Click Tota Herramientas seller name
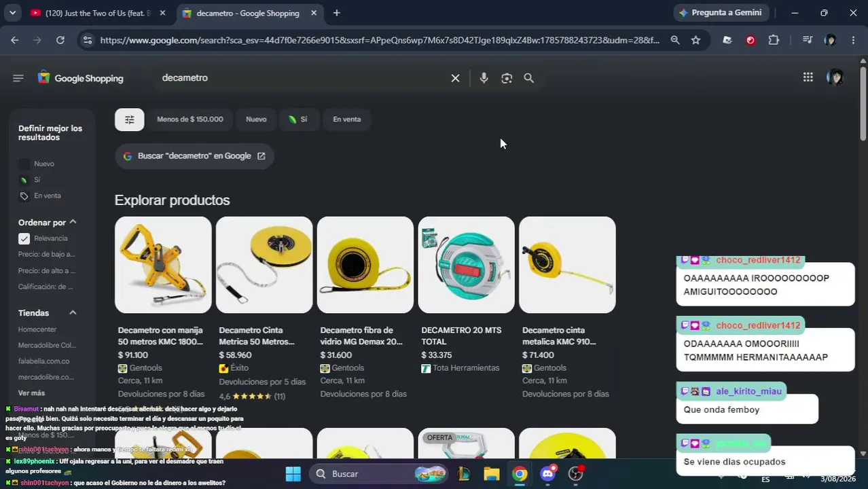 pyautogui.click(x=466, y=368)
